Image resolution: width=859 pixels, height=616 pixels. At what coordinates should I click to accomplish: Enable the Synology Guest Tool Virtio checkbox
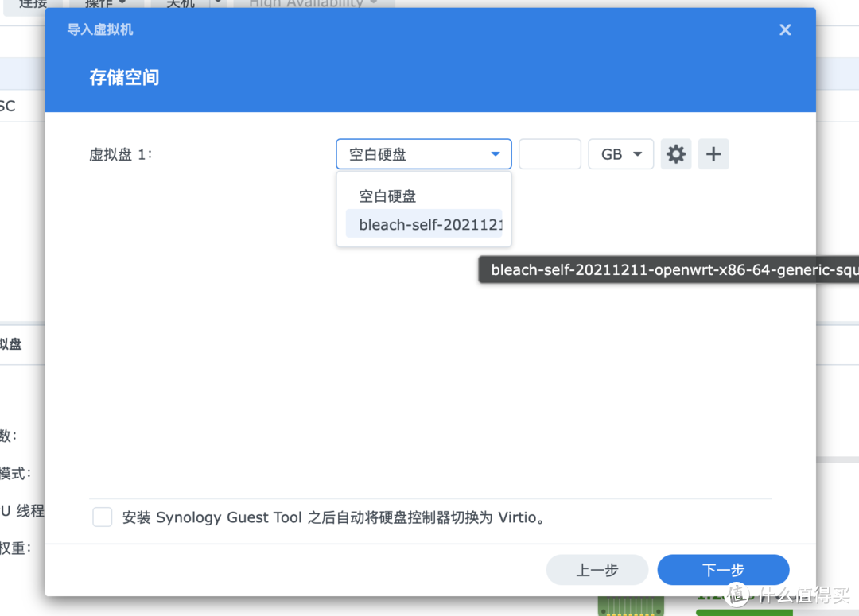click(102, 517)
